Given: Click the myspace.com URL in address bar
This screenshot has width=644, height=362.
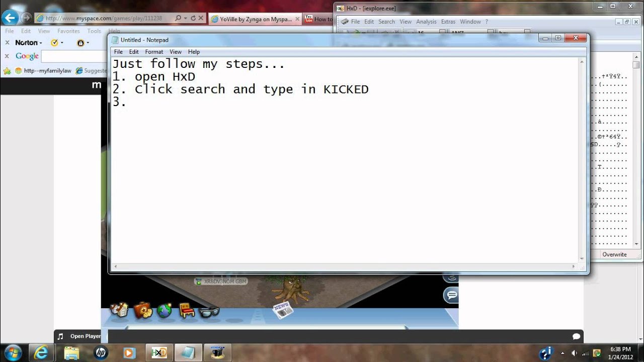Looking at the screenshot, I should 105,18.
